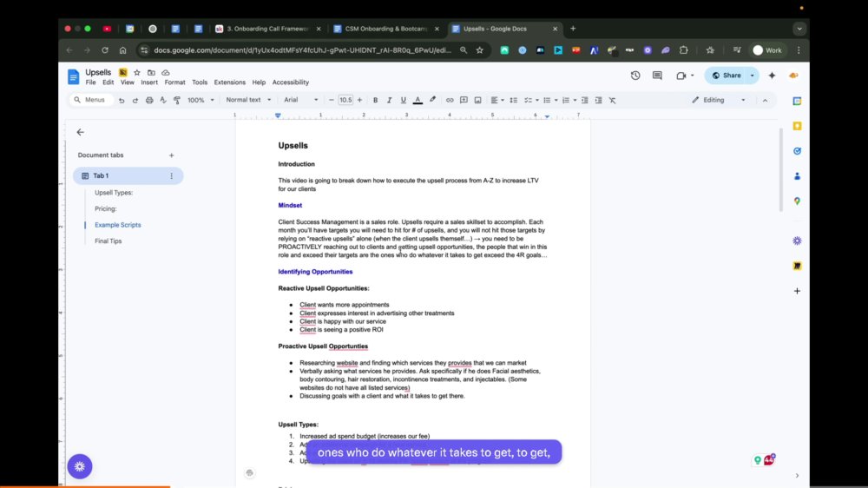Open version history clock icon
Image resolution: width=868 pixels, height=488 pixels.
point(635,76)
